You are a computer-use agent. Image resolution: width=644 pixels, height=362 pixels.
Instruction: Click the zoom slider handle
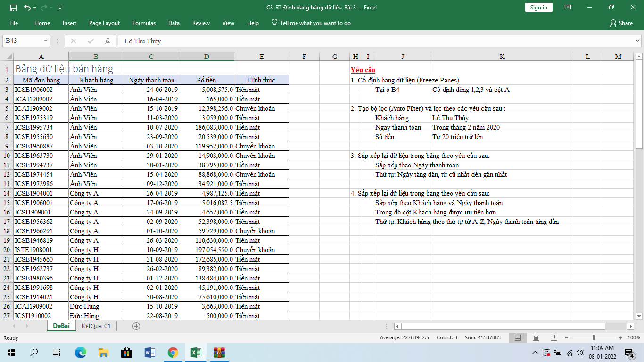593,338
